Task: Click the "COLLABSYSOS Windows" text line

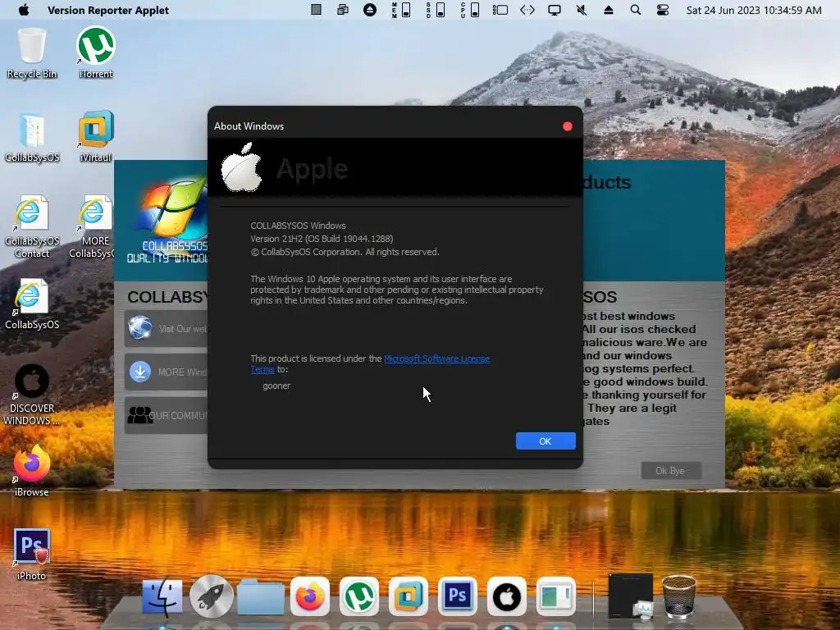Action: pos(298,226)
